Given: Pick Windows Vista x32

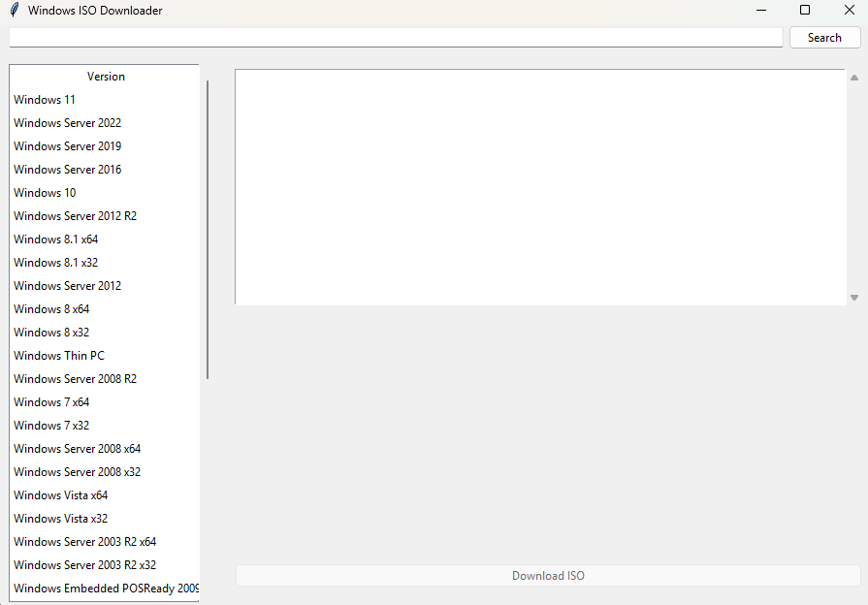Looking at the screenshot, I should (104, 518).
